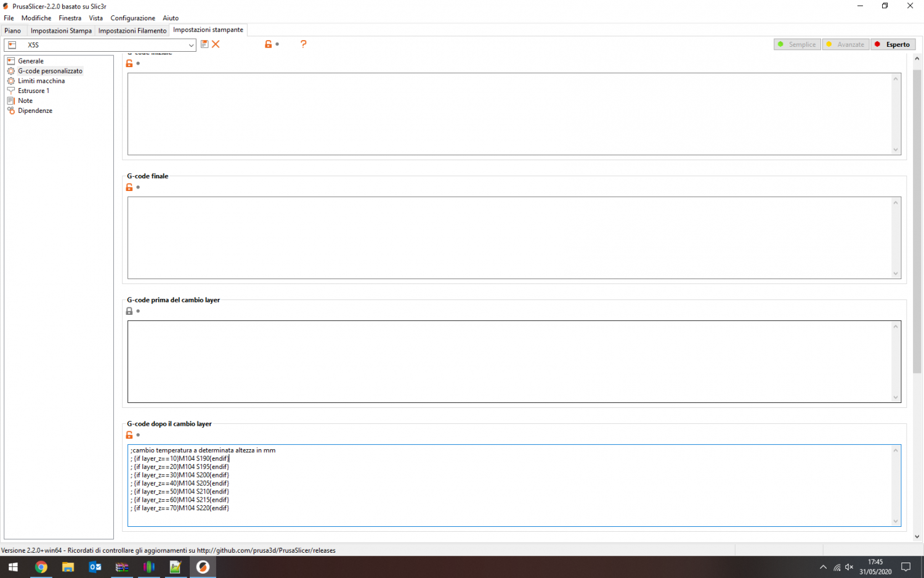924x578 pixels.
Task: Open Limiti macchina settings page
Action: pos(41,81)
